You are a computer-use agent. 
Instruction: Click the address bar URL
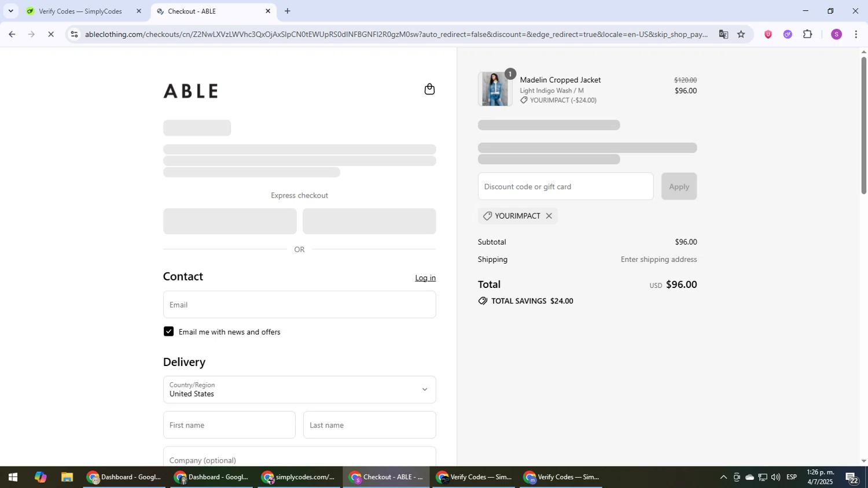coord(396,34)
